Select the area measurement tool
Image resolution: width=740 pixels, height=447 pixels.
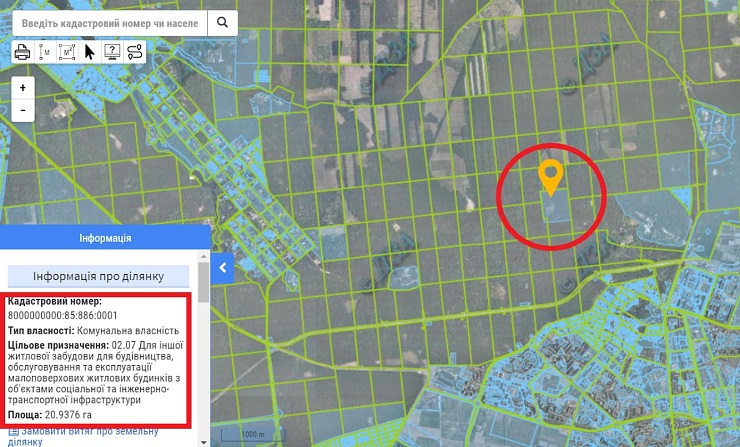pos(67,52)
